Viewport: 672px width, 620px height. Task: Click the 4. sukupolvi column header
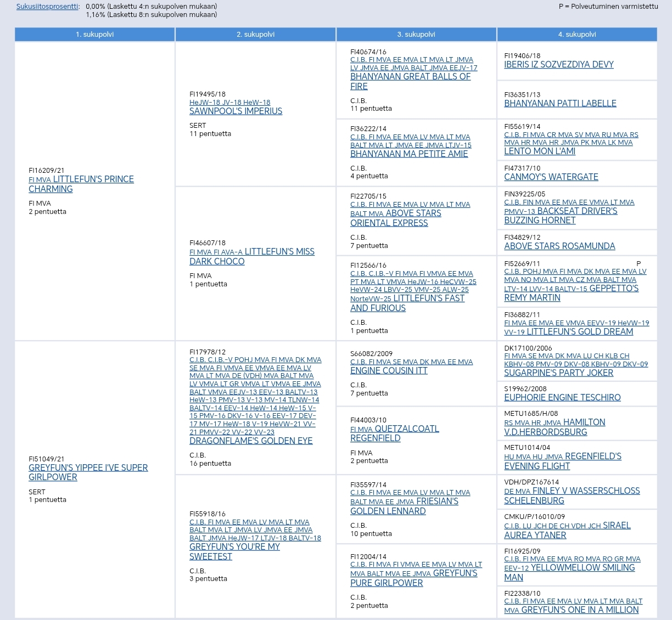pyautogui.click(x=576, y=35)
